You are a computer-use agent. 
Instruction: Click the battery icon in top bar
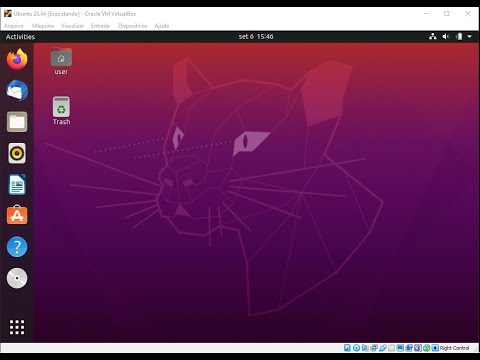[459, 36]
